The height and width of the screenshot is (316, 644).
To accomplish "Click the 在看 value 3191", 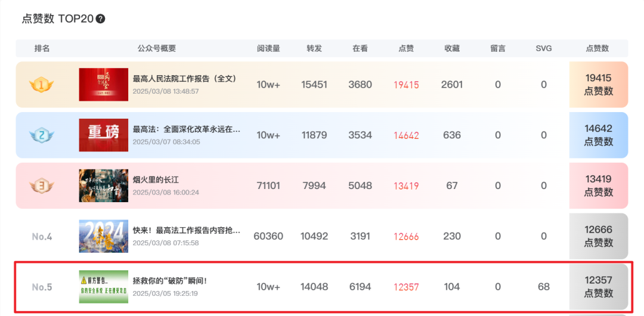I will click(x=360, y=236).
